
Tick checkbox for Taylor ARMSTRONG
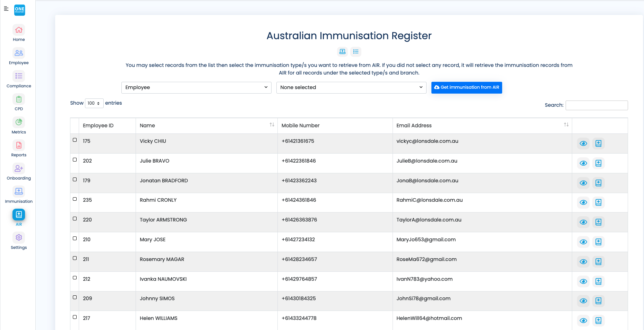[75, 219]
